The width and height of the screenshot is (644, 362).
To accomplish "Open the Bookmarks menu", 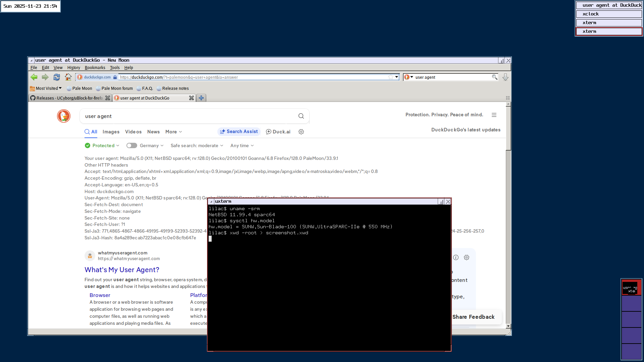I will click(x=95, y=67).
